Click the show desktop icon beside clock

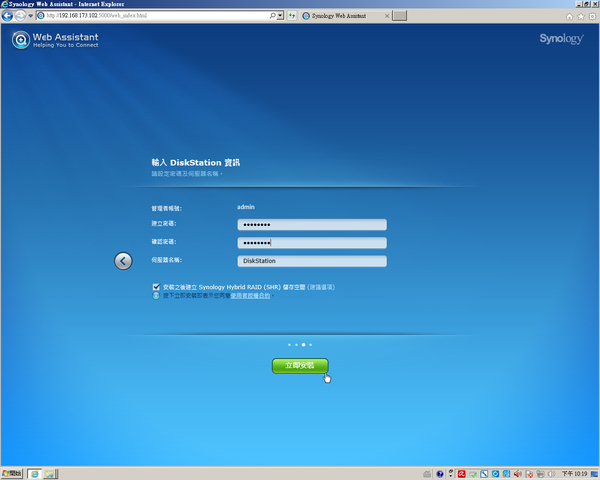[x=594, y=474]
